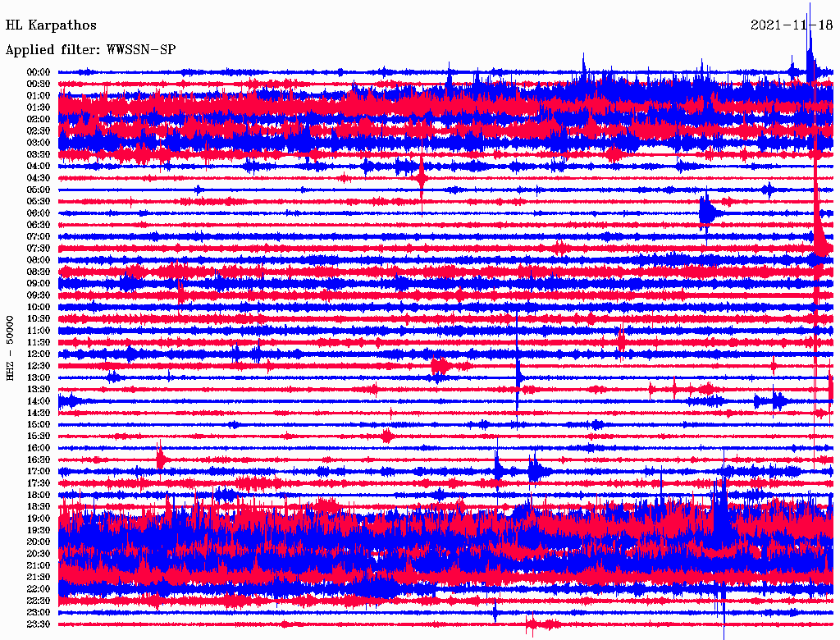Viewport: 840px width, 640px height.
Task: Select the 15:00 time label
Action: 39,424
